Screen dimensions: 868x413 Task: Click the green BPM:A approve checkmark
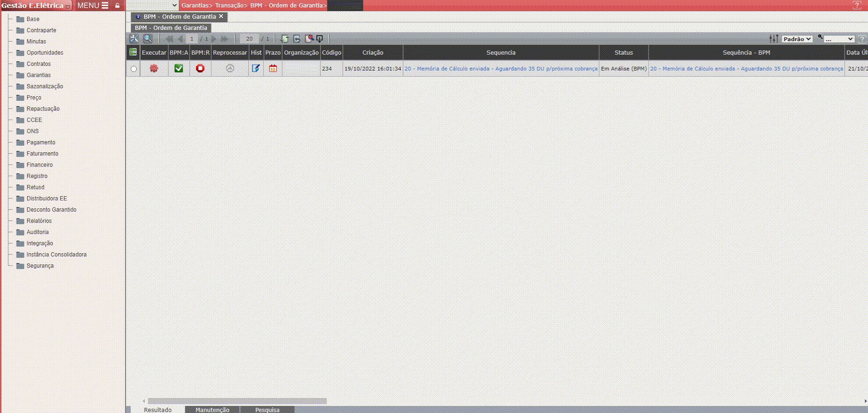click(178, 69)
